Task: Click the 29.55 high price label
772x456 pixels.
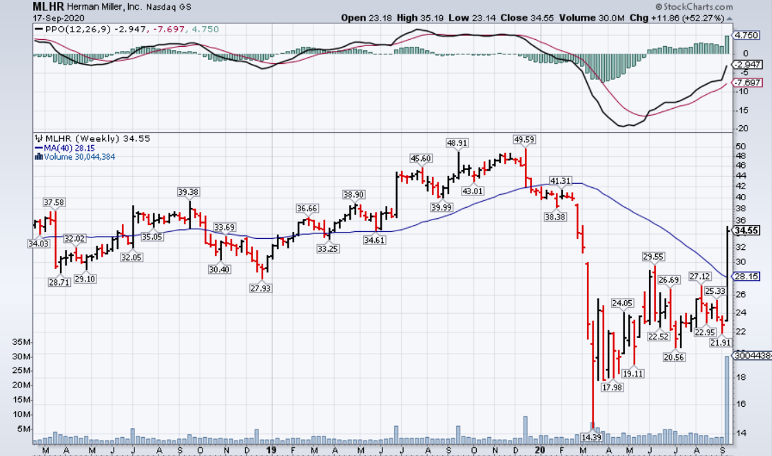Action: pyautogui.click(x=653, y=257)
